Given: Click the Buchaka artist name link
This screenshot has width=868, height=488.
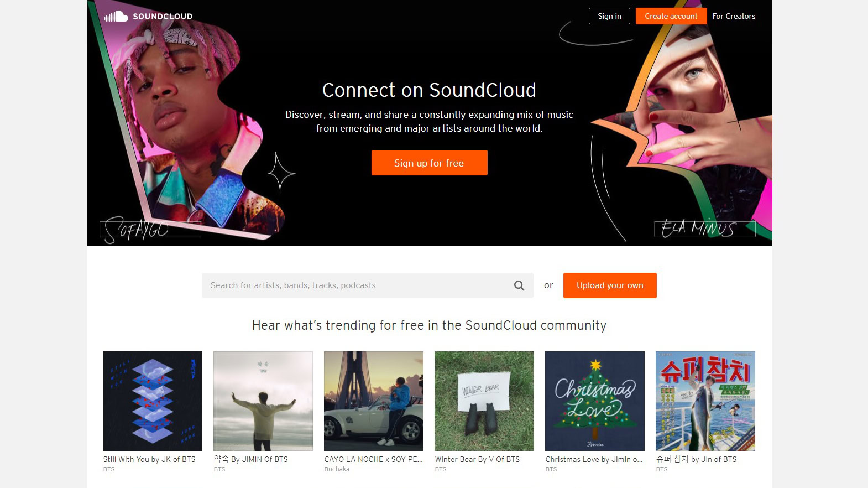Looking at the screenshot, I should point(337,469).
